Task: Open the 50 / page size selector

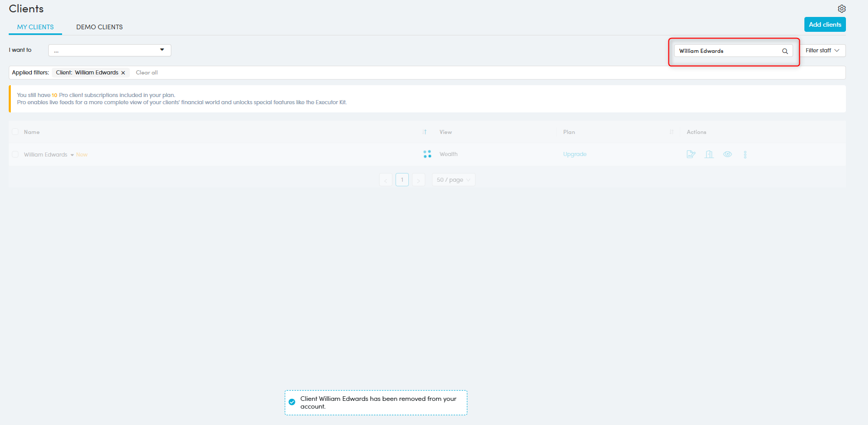Action: click(x=453, y=180)
